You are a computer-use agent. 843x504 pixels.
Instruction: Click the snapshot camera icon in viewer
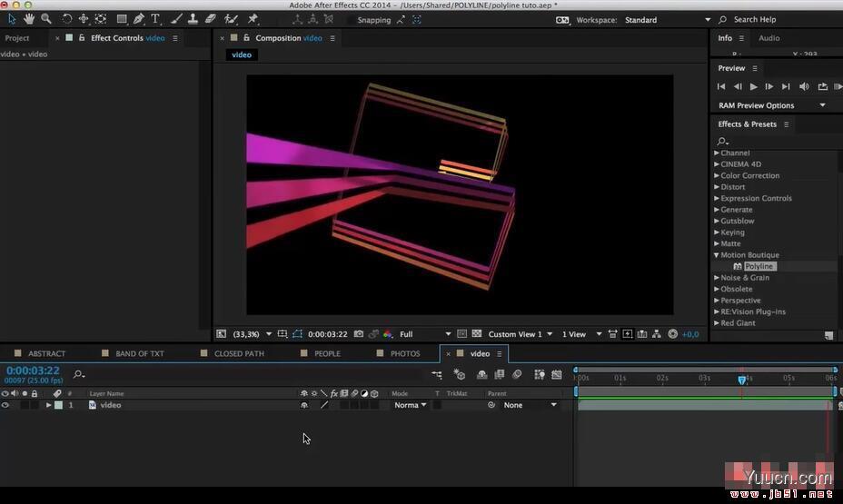click(x=359, y=334)
